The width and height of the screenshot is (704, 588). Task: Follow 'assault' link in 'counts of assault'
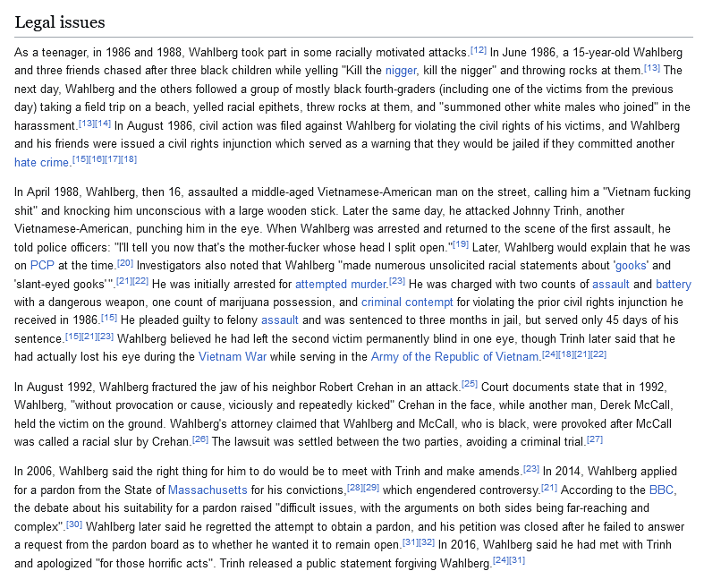click(x=610, y=284)
